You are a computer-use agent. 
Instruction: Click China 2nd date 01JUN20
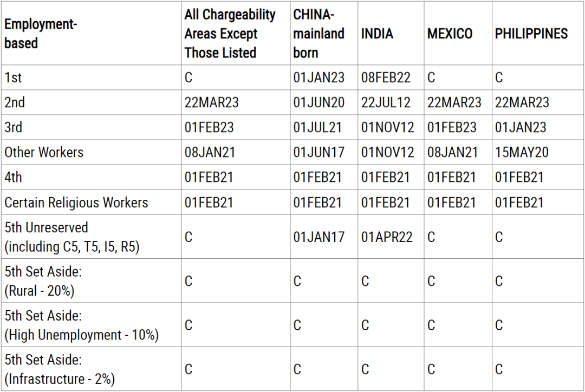coord(318,102)
